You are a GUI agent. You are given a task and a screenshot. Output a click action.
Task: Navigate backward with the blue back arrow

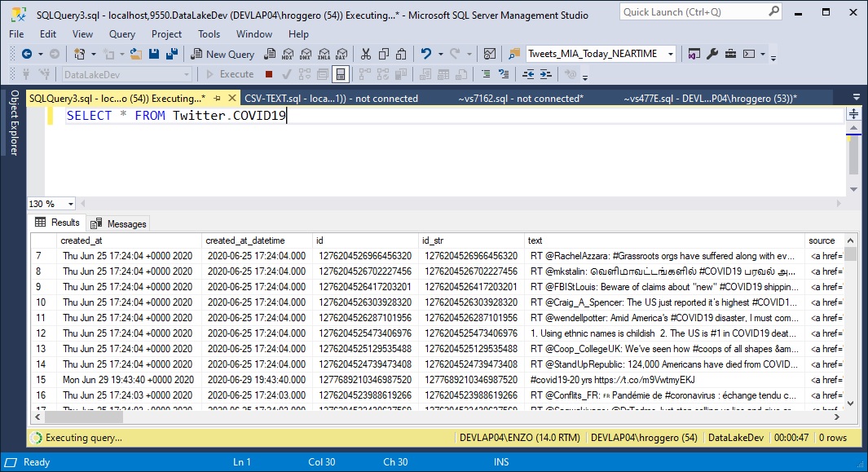pos(26,54)
